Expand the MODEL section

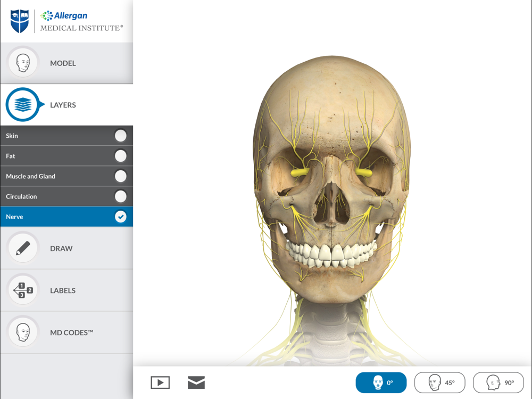tap(66, 63)
